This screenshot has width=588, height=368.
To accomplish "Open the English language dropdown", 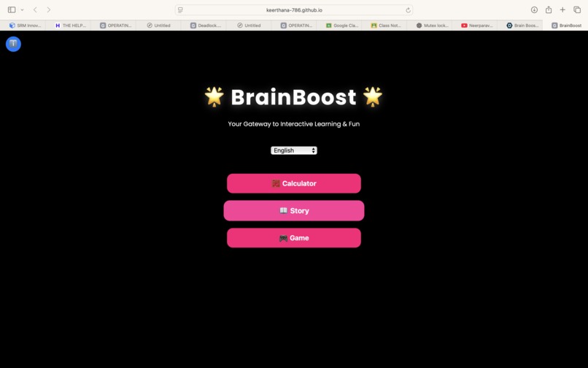I will click(293, 150).
